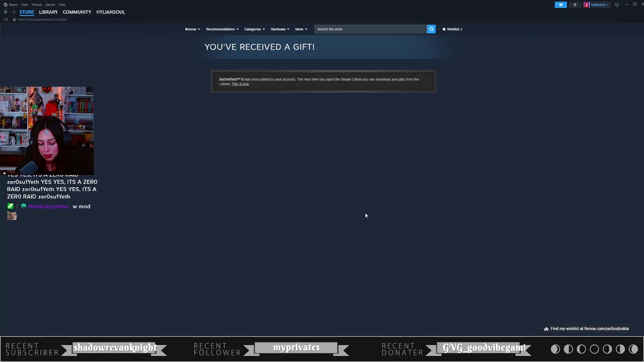
Task: Open the Categories dropdown menu
Action: coord(254,29)
